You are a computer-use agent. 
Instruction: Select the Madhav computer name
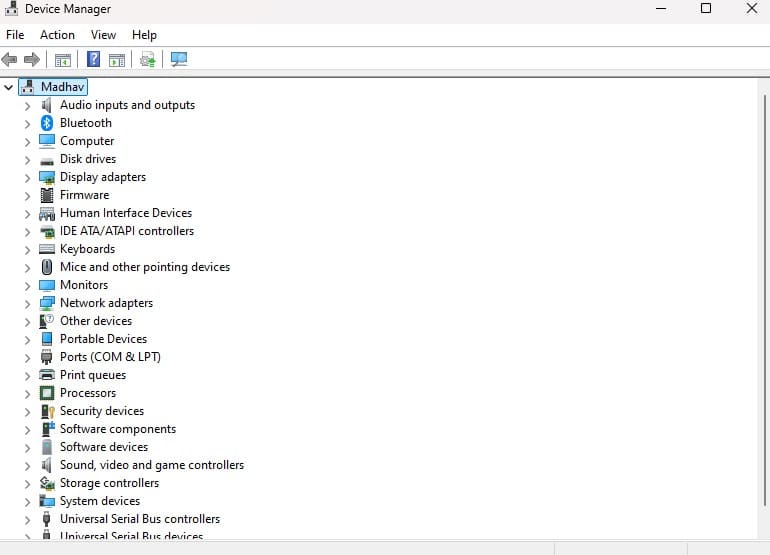point(62,87)
